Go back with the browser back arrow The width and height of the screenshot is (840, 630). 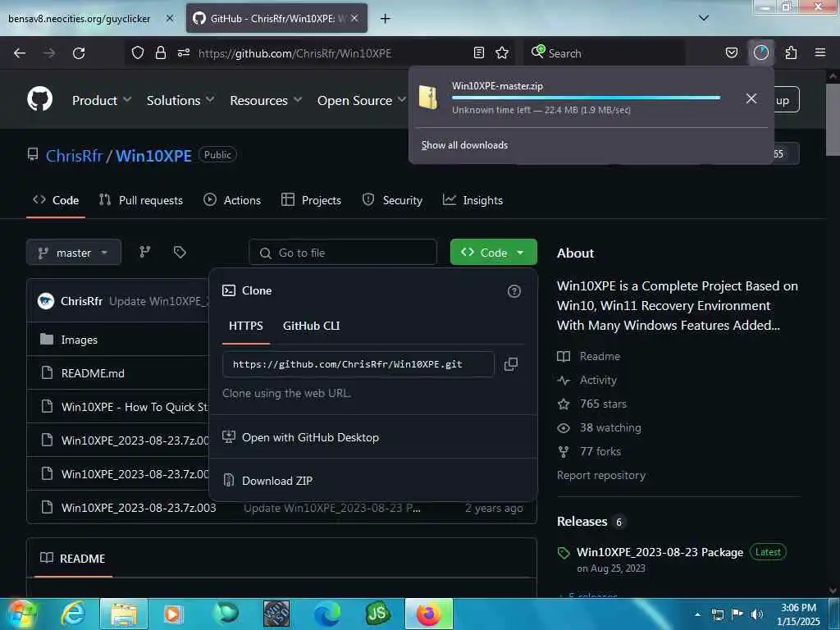pyautogui.click(x=20, y=53)
